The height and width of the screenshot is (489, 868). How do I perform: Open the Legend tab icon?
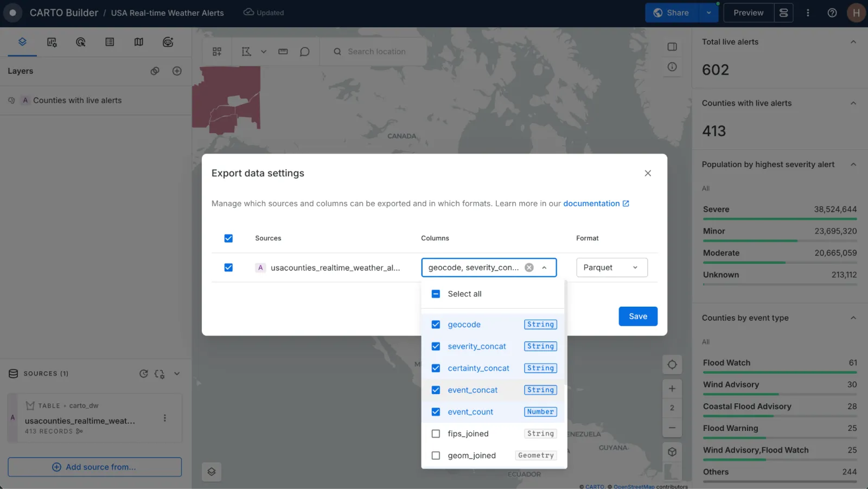110,42
